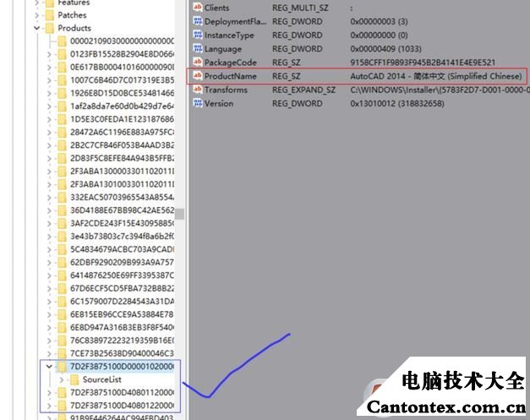530x420 pixels.
Task: Select key 3AF2CDE243F15E43095885
Action: 122,223
